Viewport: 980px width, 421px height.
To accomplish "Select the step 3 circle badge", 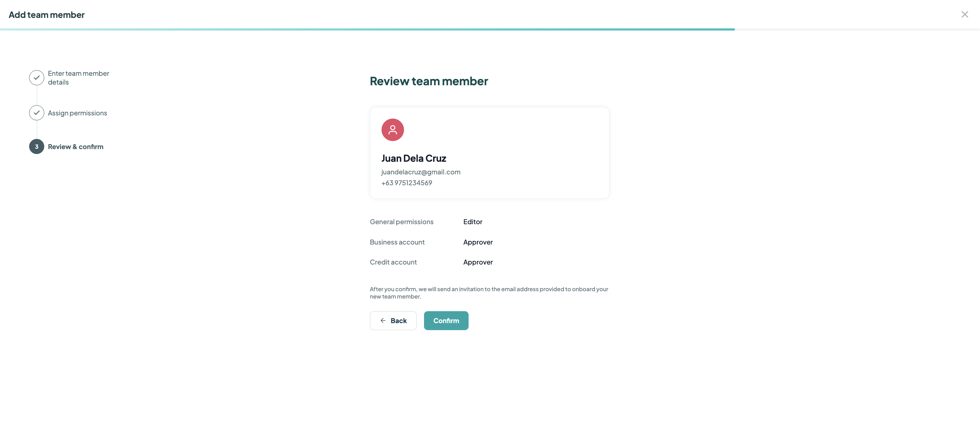I will click(36, 146).
